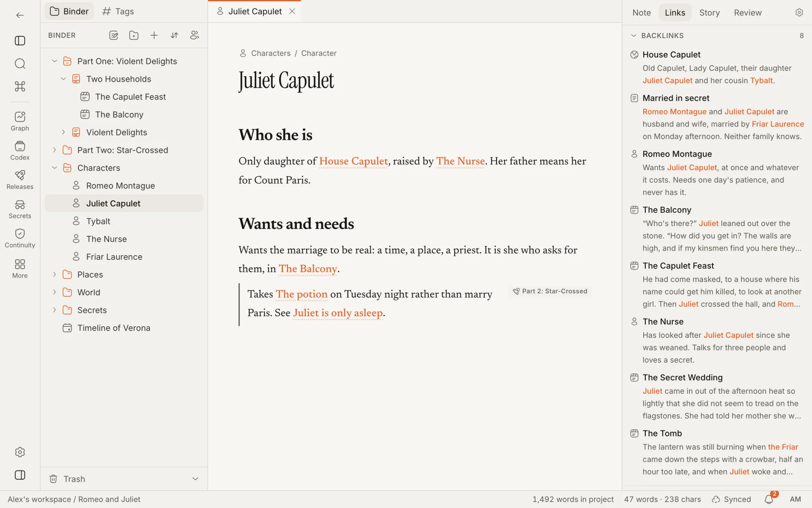Go back with the left arrow
Image resolution: width=812 pixels, height=508 pixels.
click(x=20, y=15)
